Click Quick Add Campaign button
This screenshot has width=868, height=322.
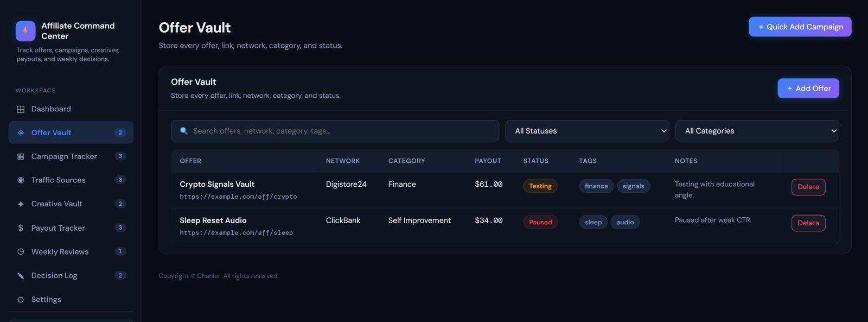point(800,27)
